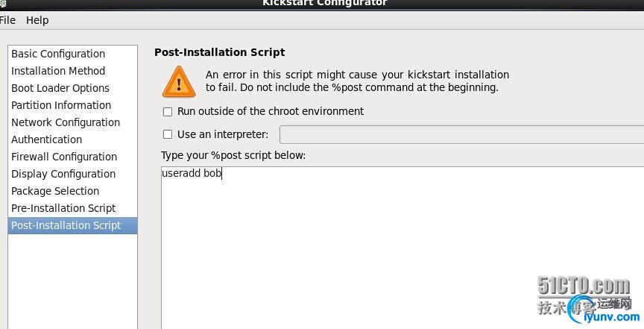Switch to Network Configuration section
Image resolution: width=644 pixels, height=329 pixels.
tap(73, 122)
